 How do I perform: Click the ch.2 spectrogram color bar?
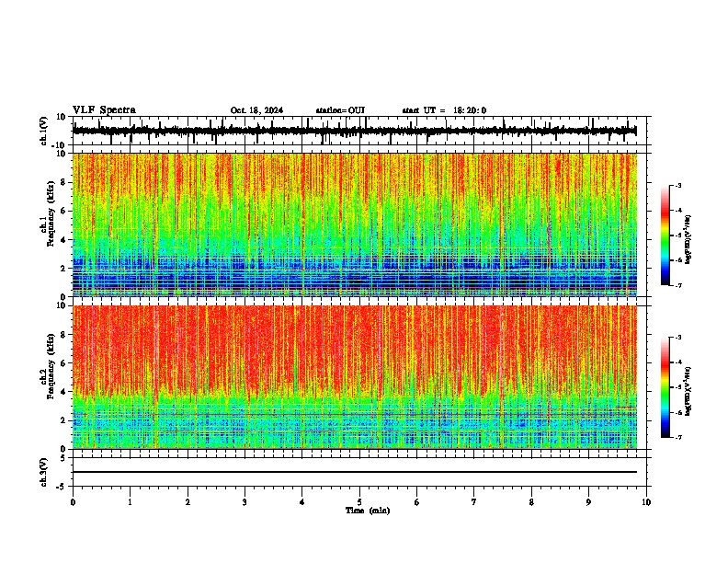click(665, 387)
